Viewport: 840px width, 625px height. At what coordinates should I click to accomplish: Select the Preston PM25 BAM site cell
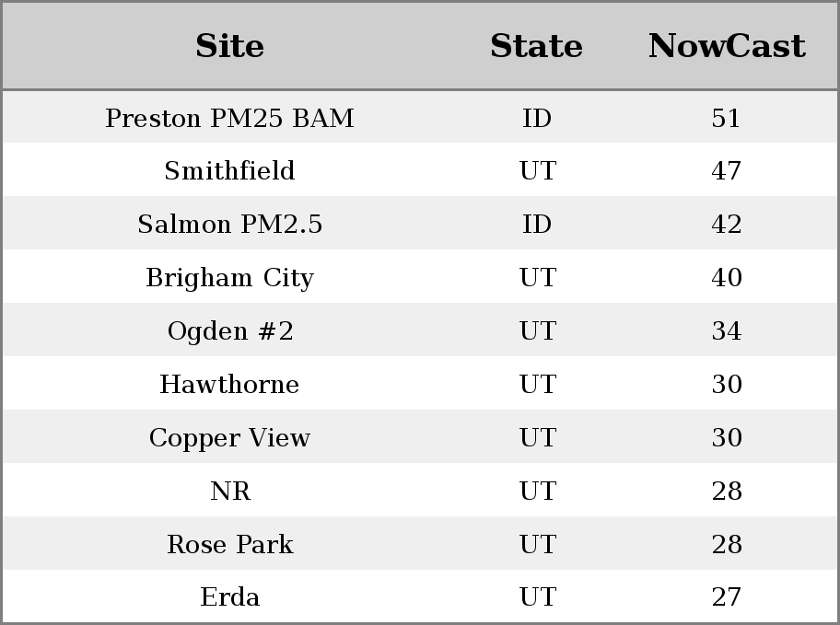(x=229, y=119)
